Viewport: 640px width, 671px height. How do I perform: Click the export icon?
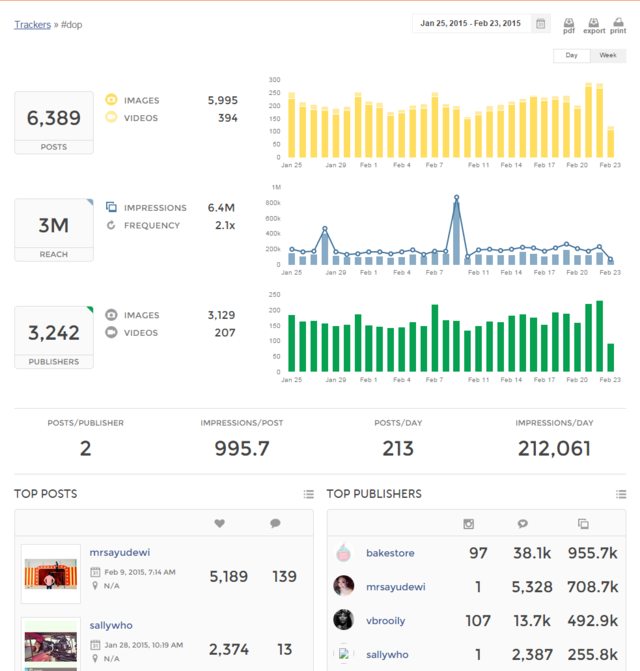[x=594, y=24]
